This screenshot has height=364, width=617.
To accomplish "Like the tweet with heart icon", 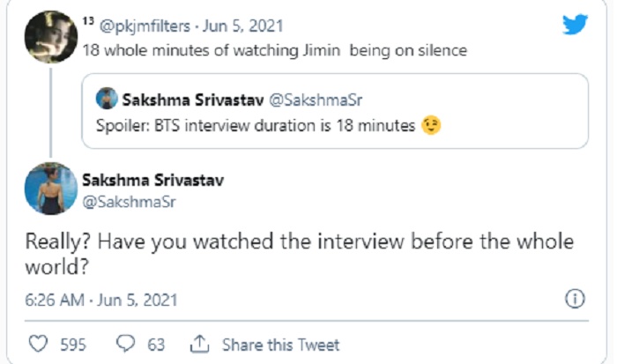I will coord(38,344).
